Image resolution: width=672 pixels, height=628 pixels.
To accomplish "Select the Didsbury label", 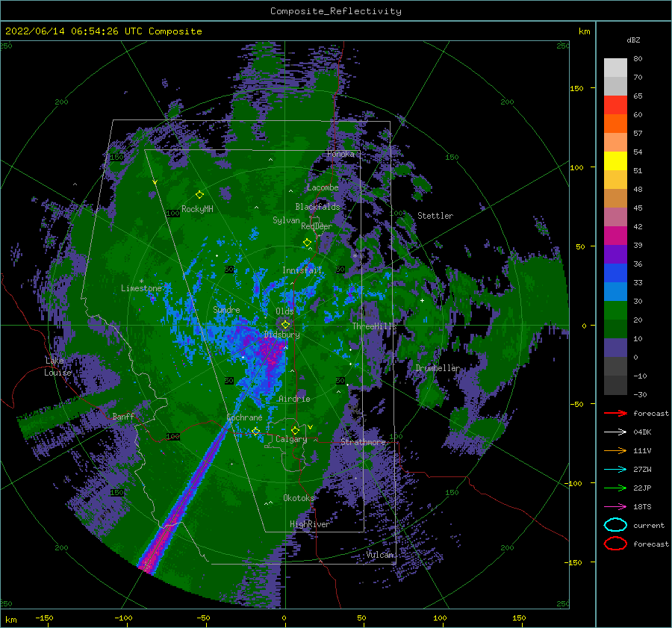I will pyautogui.click(x=281, y=335).
